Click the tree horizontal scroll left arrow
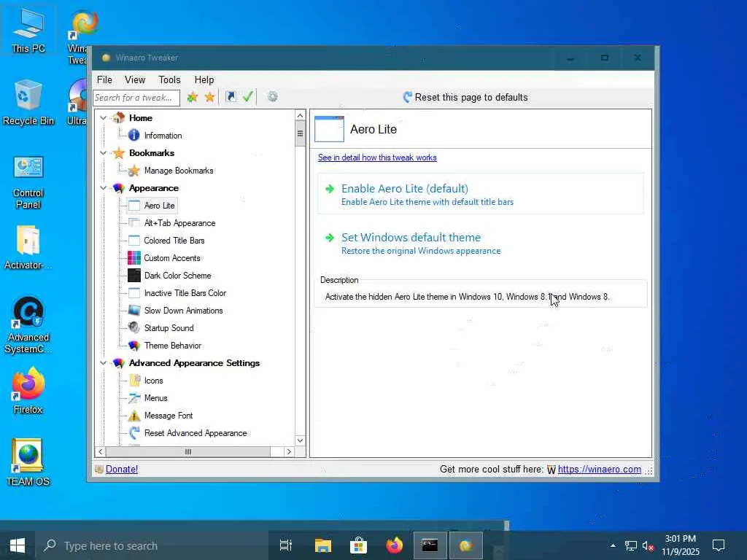Image resolution: width=747 pixels, height=560 pixels. pos(101,451)
